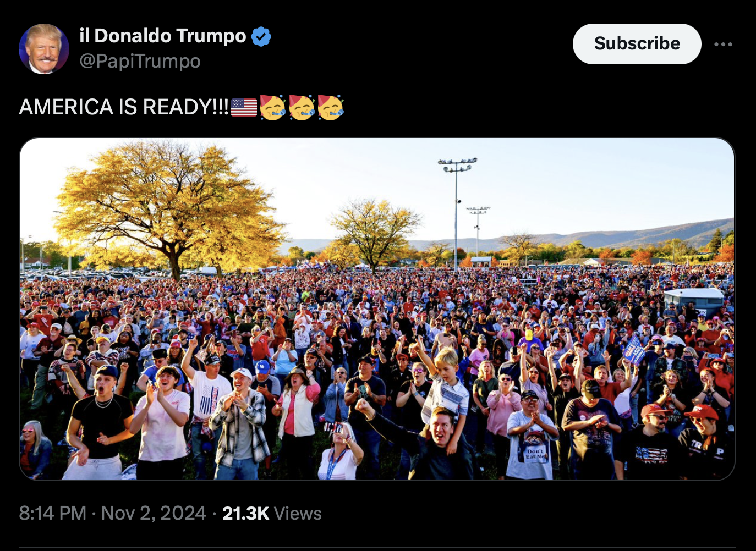The width and height of the screenshot is (756, 551).
Task: Open the rally crowd photo
Action: pyautogui.click(x=377, y=309)
